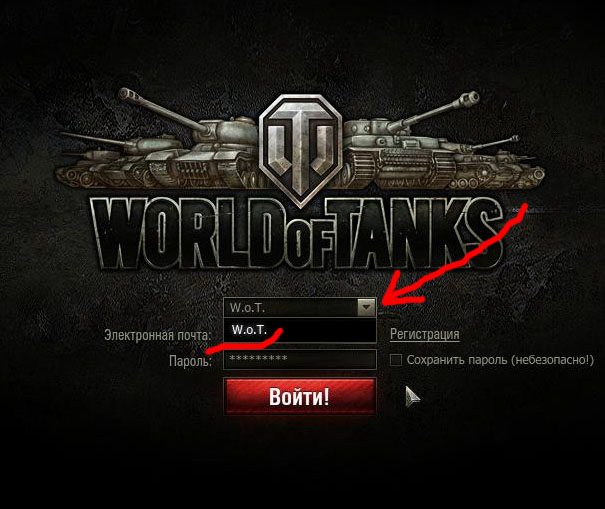Select the W.o.T. entry in open list
605x509 pixels.
coord(299,330)
